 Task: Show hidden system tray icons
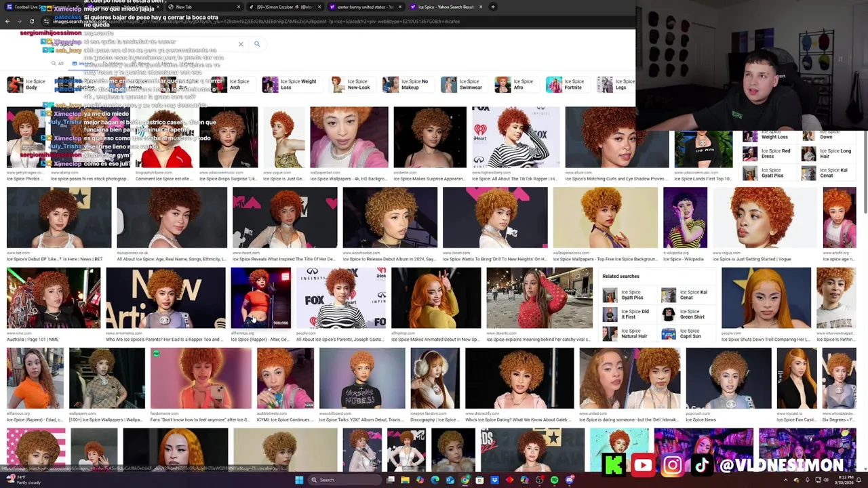pos(786,480)
